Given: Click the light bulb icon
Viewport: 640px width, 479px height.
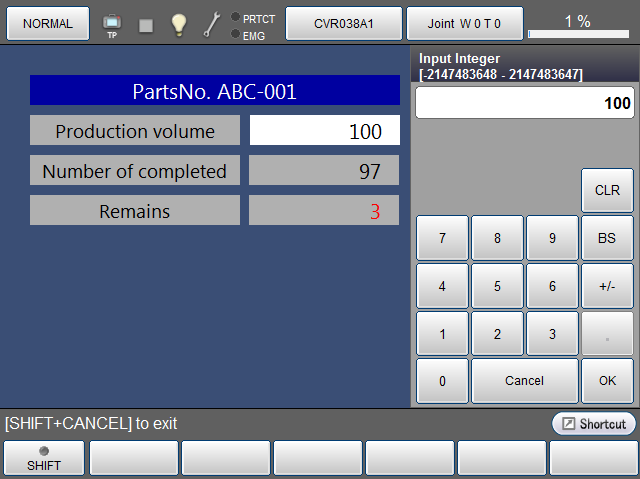Looking at the screenshot, I should (x=179, y=25).
